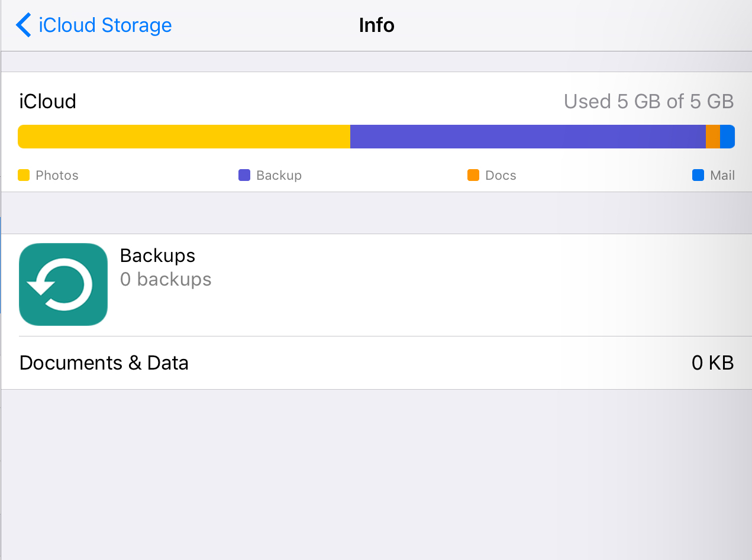752x560 pixels.
Task: Open the Documents & Data row
Action: pyautogui.click(x=104, y=362)
